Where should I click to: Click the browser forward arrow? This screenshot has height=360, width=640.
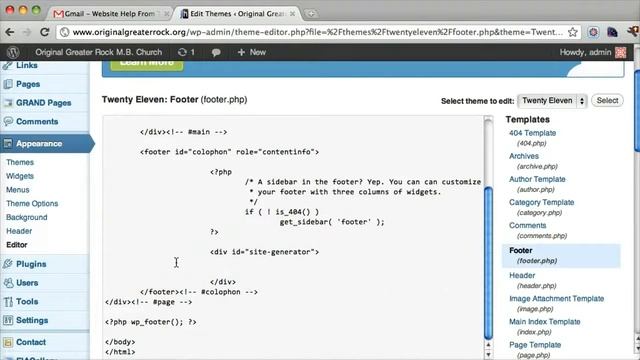pyautogui.click(x=27, y=32)
